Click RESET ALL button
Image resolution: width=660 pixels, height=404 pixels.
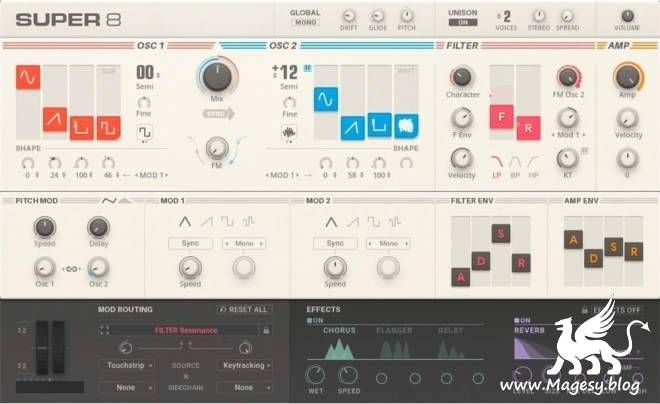point(245,309)
